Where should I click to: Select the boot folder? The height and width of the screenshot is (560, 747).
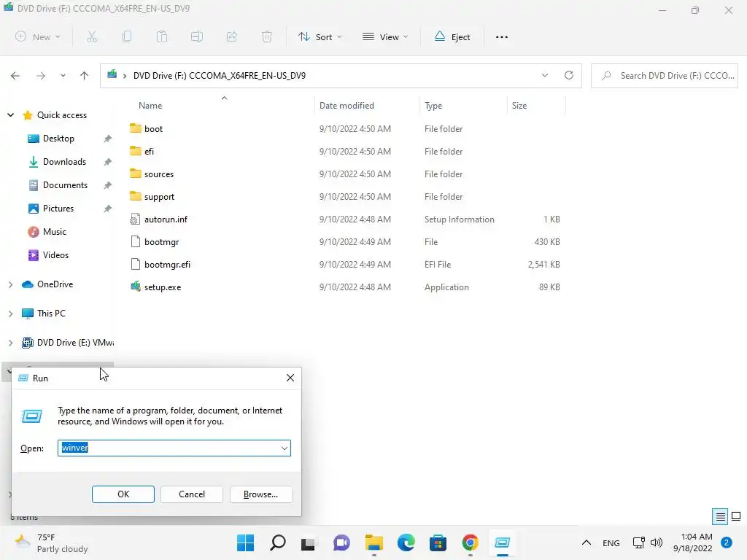pyautogui.click(x=153, y=128)
